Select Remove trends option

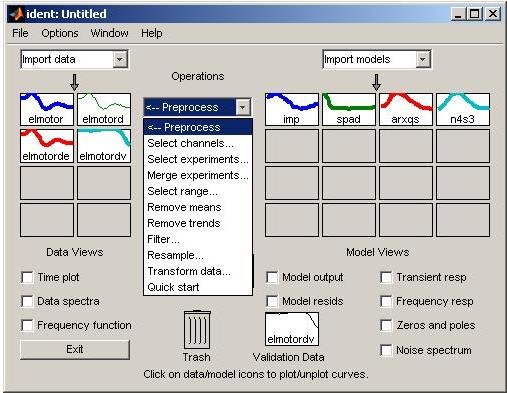coord(198,223)
